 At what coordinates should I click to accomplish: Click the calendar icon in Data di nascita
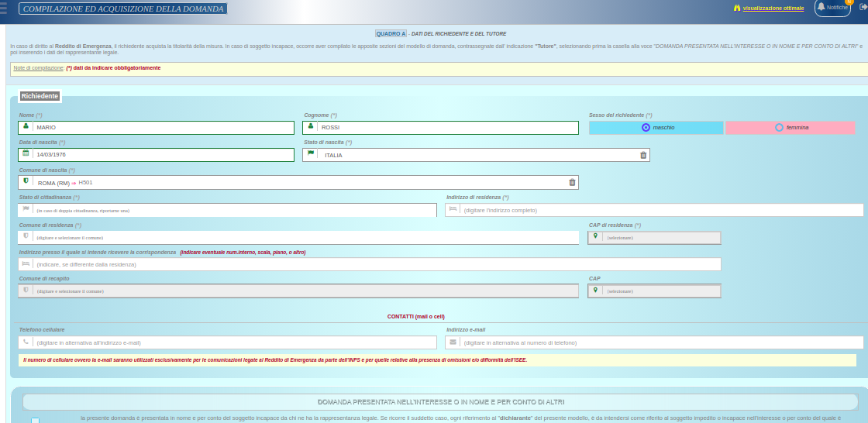point(26,154)
